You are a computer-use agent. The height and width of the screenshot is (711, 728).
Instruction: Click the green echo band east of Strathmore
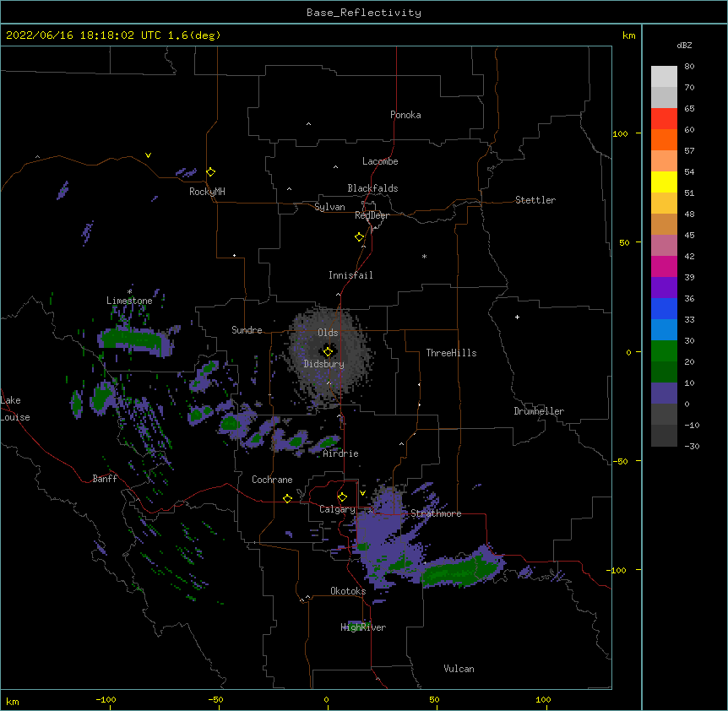(459, 570)
